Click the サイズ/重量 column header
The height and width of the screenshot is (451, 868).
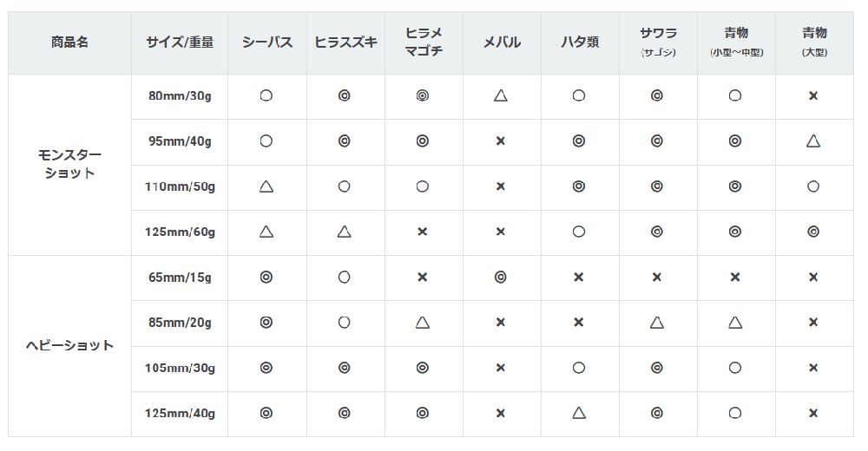pyautogui.click(x=180, y=42)
